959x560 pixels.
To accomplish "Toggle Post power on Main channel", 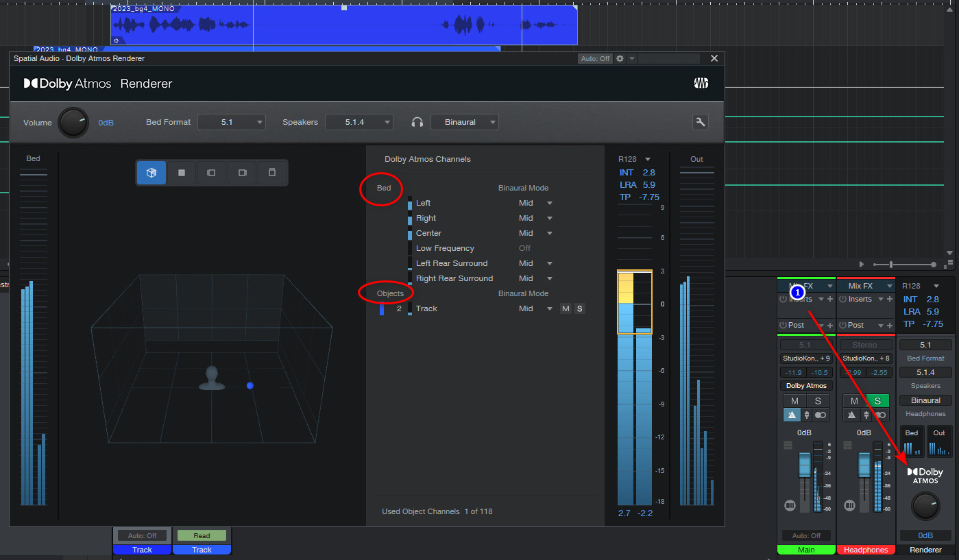I will click(783, 325).
